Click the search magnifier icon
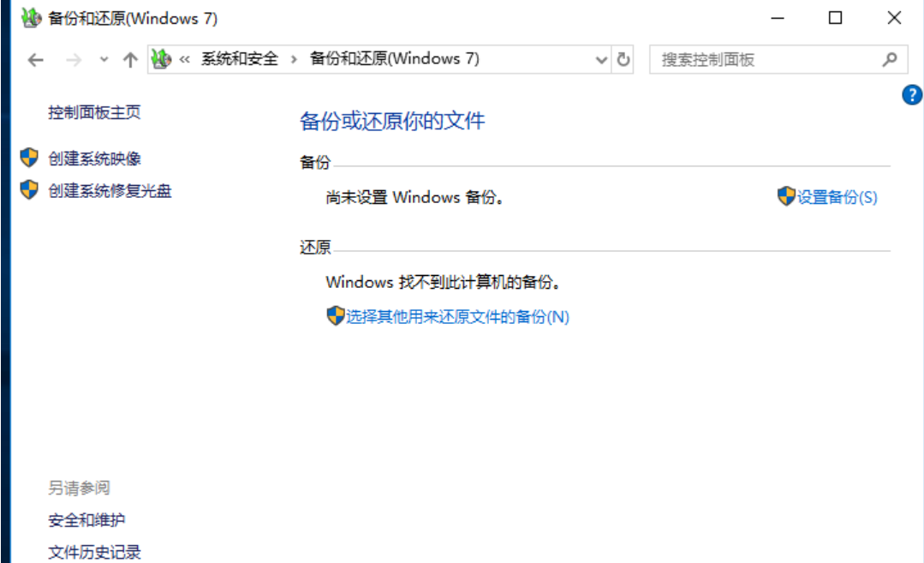Screen dimensions: 924x563 [890, 59]
